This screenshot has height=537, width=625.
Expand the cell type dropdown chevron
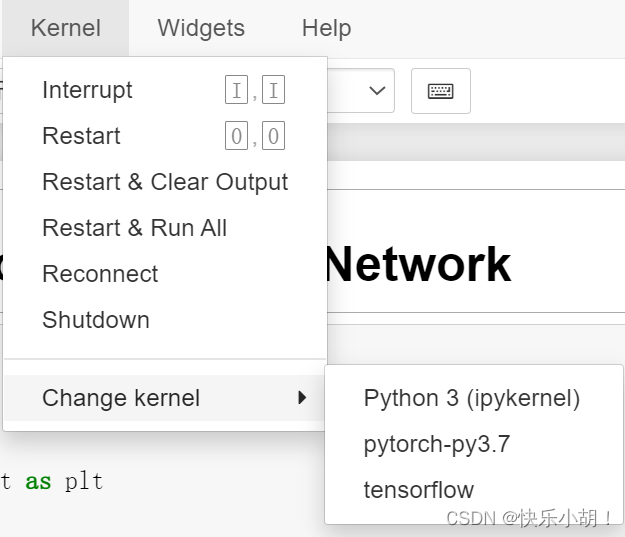[377, 91]
